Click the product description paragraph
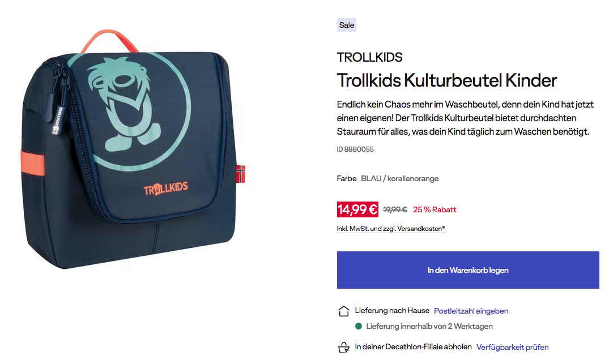This screenshot has height=364, width=609. pos(465,118)
